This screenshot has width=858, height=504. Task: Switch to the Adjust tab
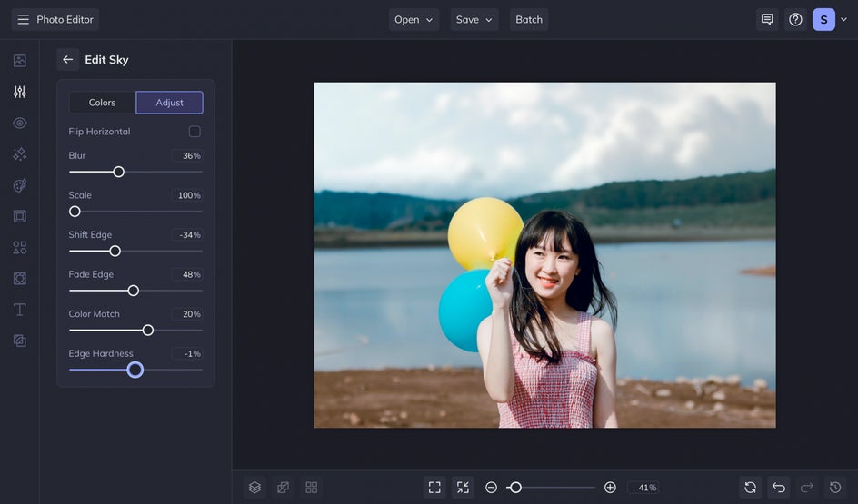pyautogui.click(x=170, y=103)
